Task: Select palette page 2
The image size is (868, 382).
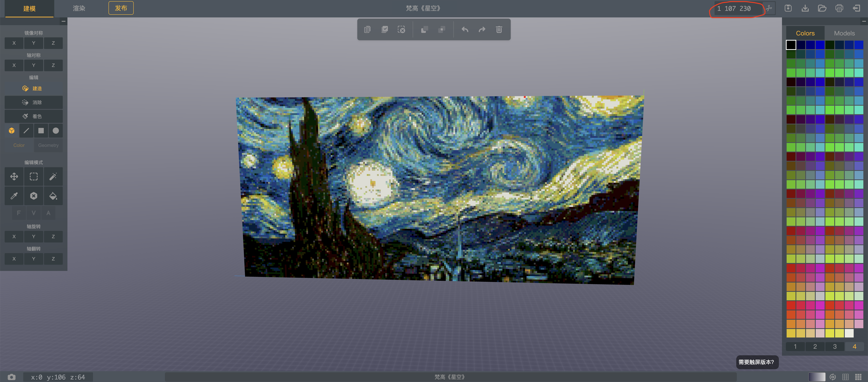Action: click(815, 347)
